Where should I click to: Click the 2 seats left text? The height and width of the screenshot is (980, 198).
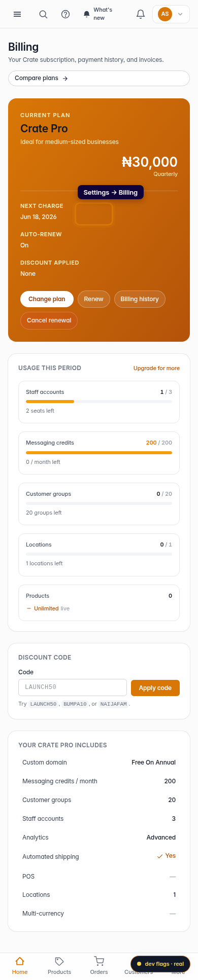tap(40, 411)
